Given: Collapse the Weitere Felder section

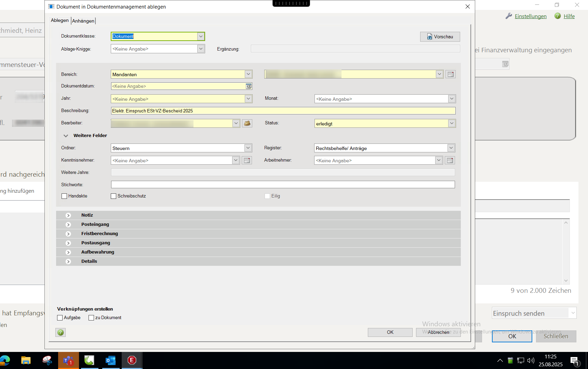Looking at the screenshot, I should click(x=66, y=136).
